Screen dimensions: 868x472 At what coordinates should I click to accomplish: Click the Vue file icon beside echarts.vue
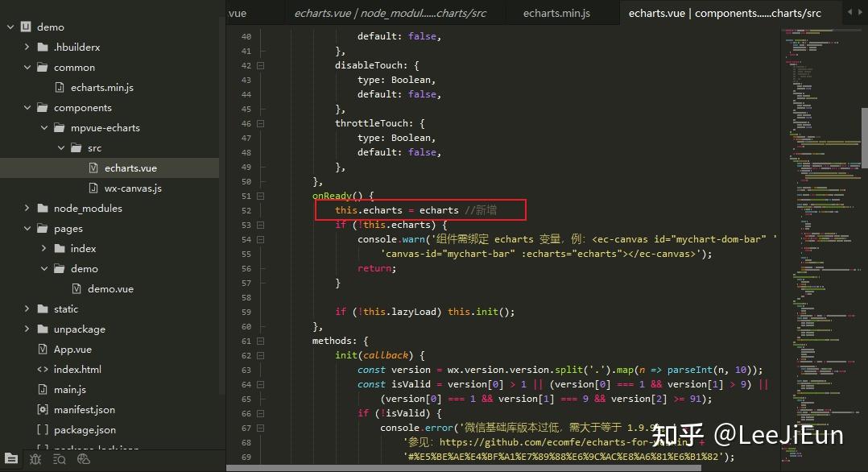(x=94, y=168)
